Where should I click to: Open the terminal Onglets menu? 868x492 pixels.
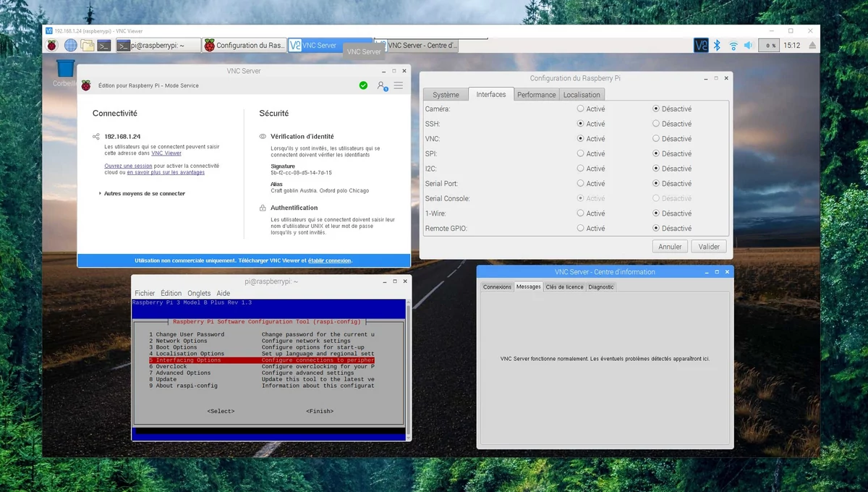pyautogui.click(x=199, y=293)
